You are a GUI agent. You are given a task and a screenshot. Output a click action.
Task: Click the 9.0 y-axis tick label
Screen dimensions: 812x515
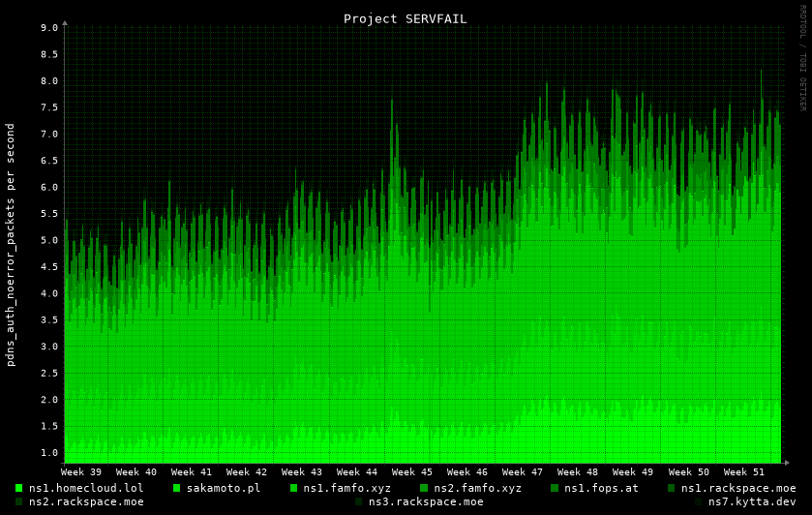(x=49, y=28)
